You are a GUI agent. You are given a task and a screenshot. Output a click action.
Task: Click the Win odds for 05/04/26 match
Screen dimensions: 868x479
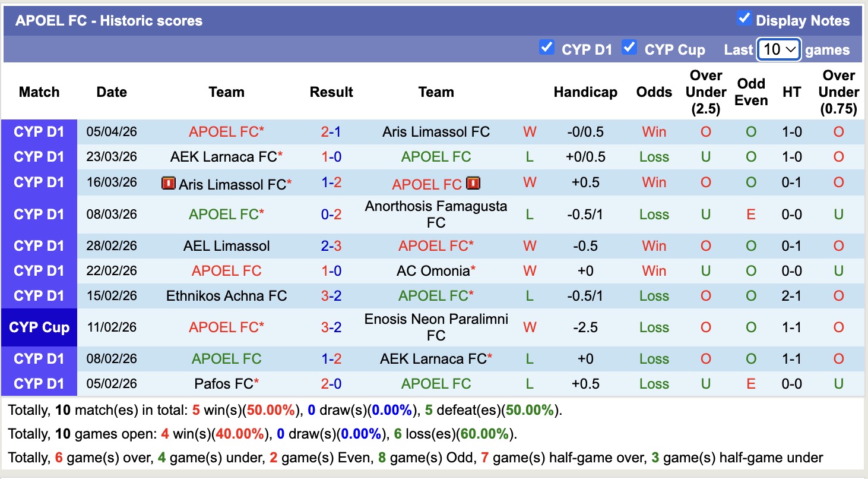[x=654, y=131]
